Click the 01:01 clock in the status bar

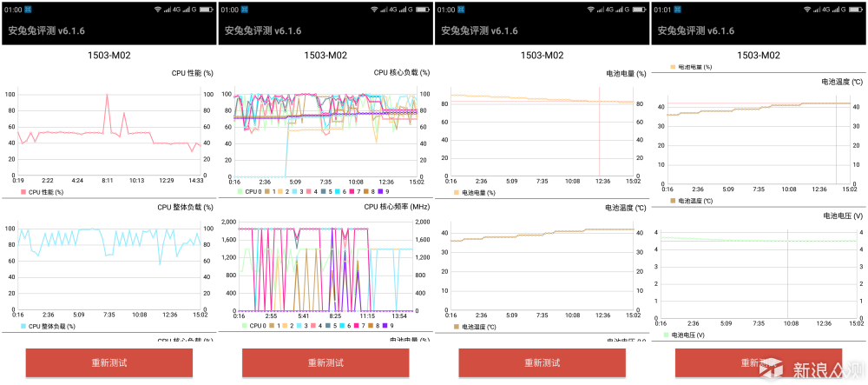(x=662, y=10)
